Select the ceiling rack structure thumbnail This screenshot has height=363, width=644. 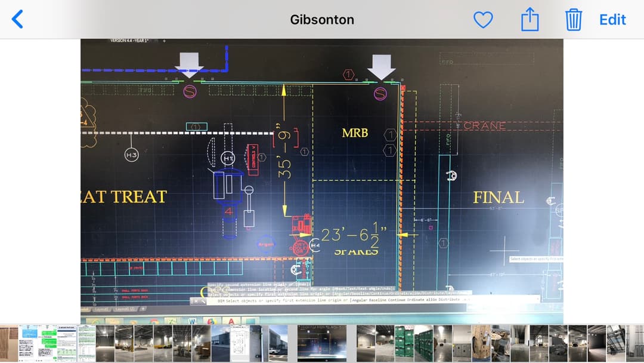[616, 343]
